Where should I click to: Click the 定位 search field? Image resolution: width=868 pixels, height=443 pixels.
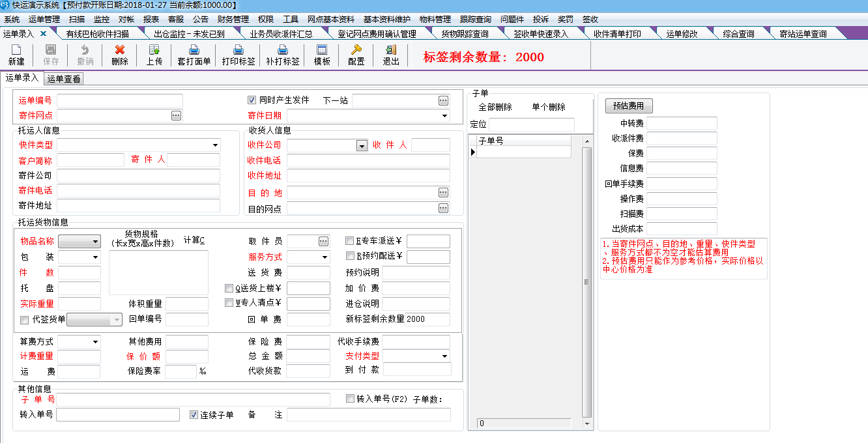pyautogui.click(x=532, y=124)
